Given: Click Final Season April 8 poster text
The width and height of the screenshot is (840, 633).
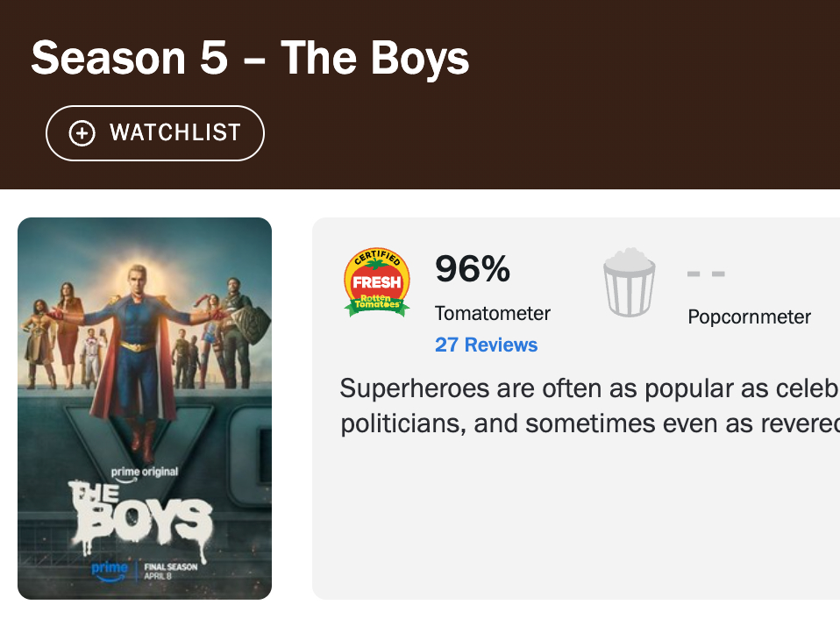Looking at the screenshot, I should (x=170, y=571).
